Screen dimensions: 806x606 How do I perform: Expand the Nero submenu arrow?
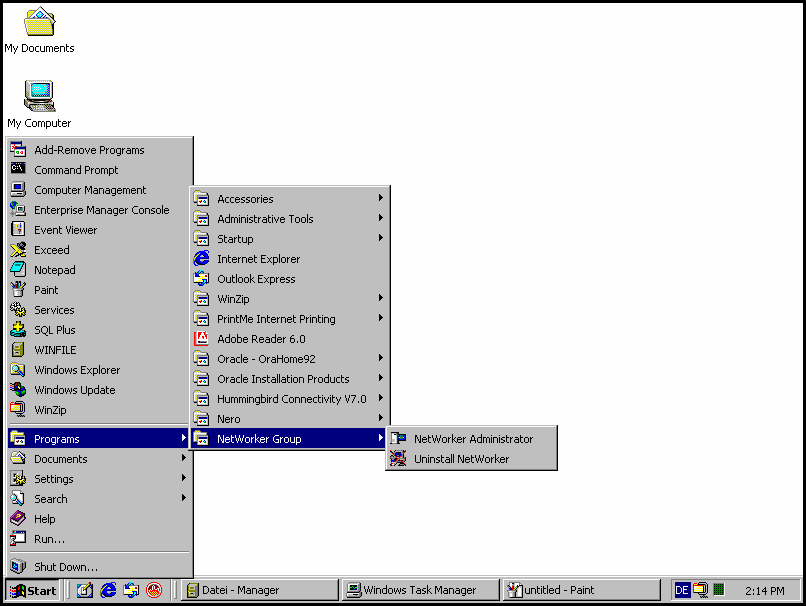point(381,418)
